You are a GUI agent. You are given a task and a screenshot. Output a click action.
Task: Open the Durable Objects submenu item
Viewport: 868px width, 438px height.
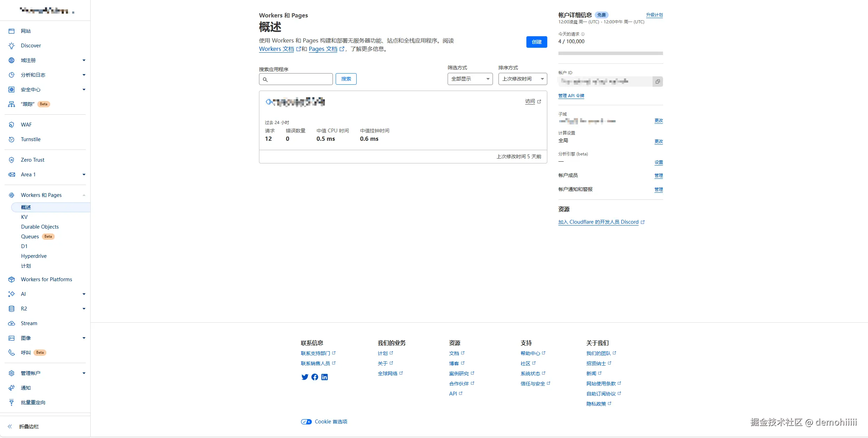click(x=40, y=227)
